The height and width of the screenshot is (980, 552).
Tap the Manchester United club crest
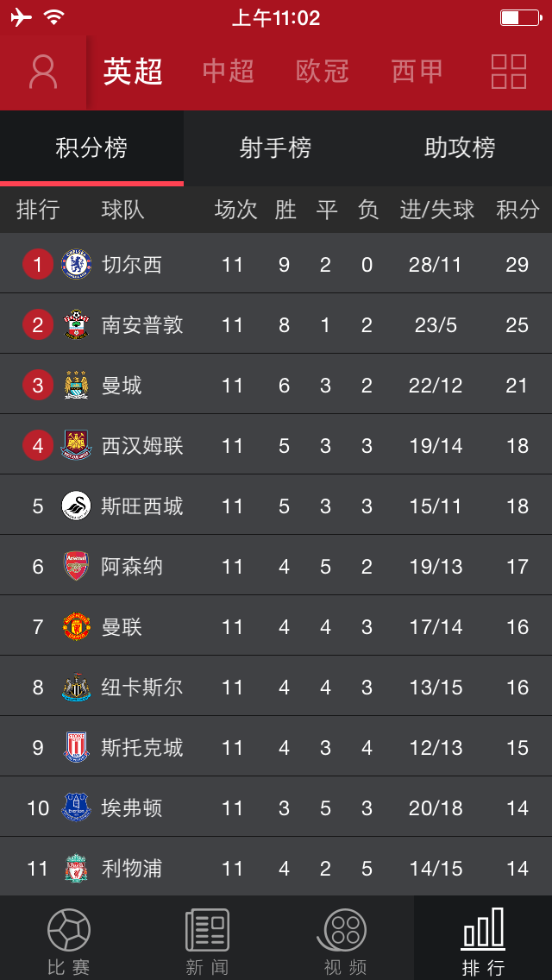tap(76, 626)
